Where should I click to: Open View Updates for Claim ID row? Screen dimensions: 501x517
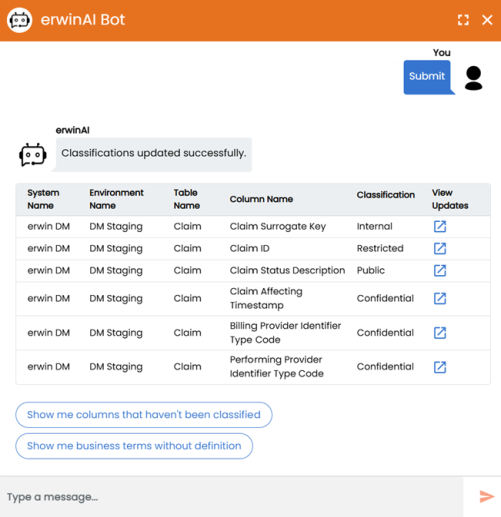440,248
